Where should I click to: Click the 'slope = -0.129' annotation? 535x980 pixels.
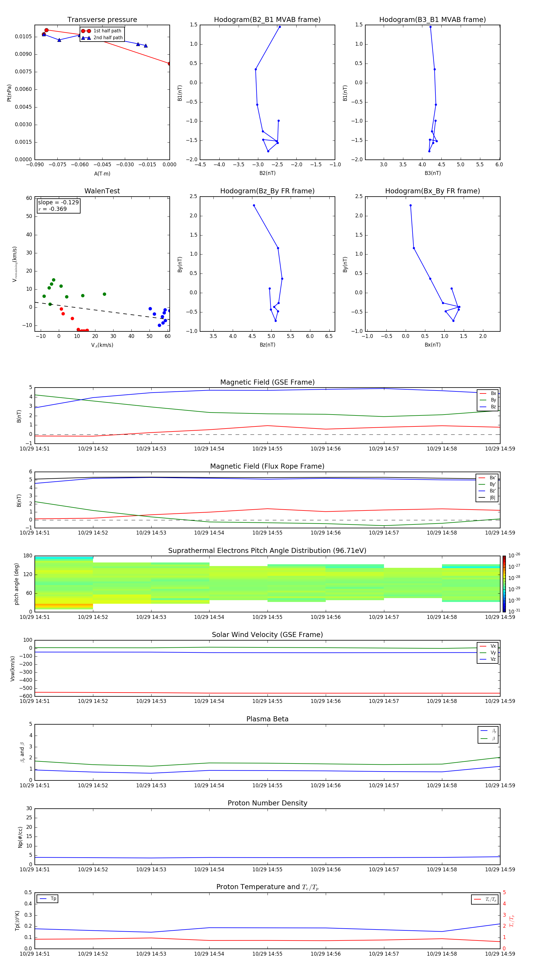(x=58, y=203)
